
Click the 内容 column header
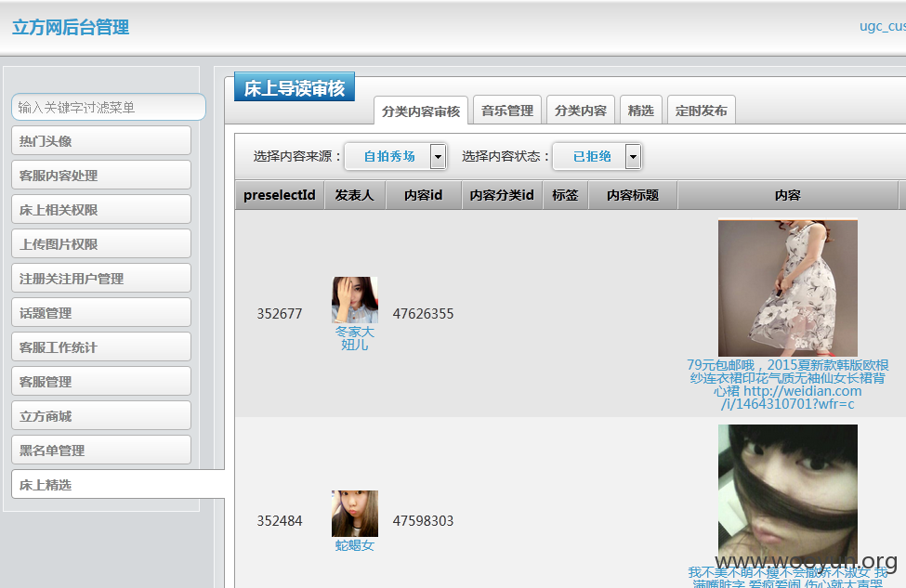(788, 195)
